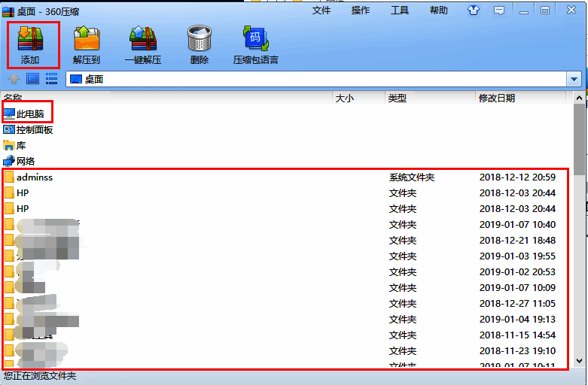Select folder dated 2019-01-04 19:13
This screenshot has height=385, width=588.
(x=287, y=319)
